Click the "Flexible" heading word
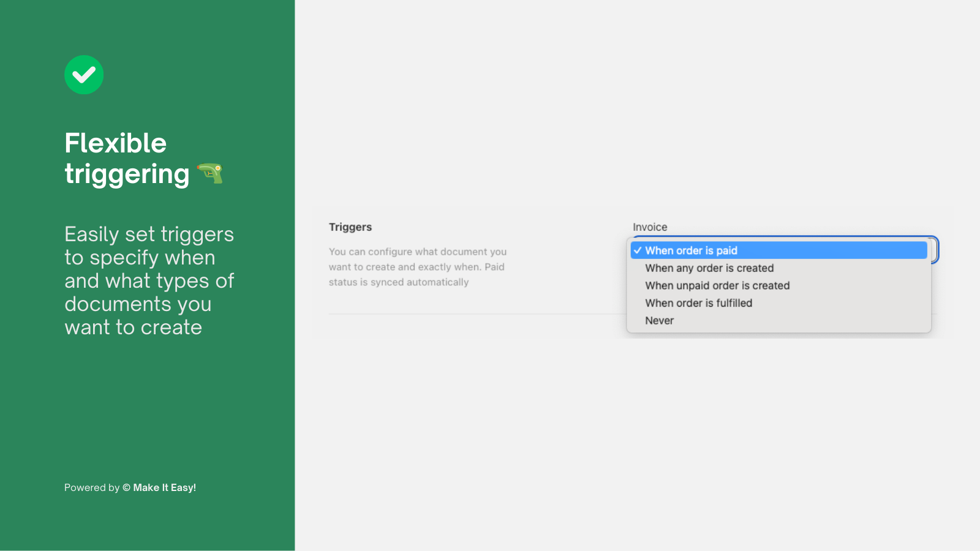The image size is (980, 551). [x=116, y=143]
